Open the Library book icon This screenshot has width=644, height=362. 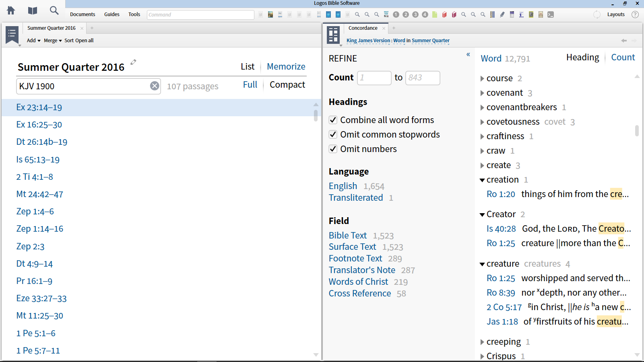(33, 10)
